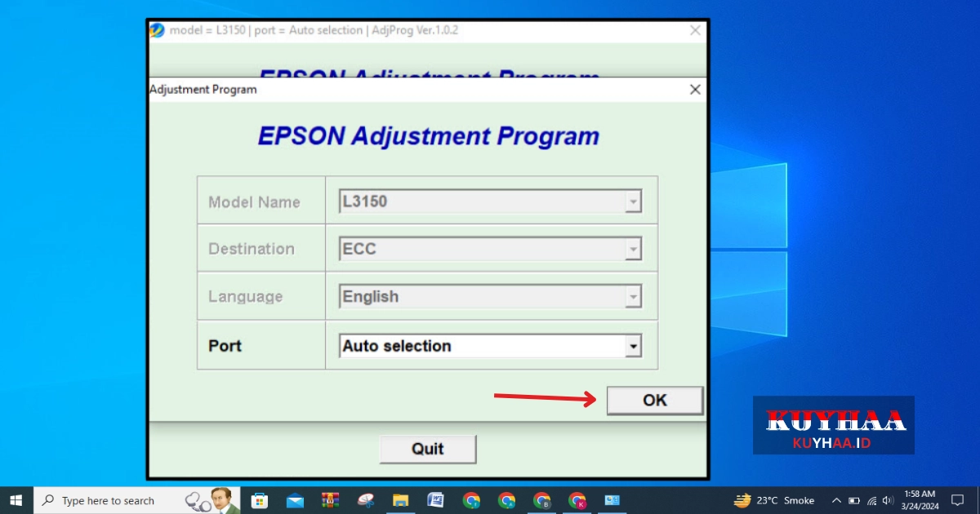Viewport: 980px width, 514px height.
Task: Click the "Adjustment Program" dialog title text
Action: [x=203, y=90]
